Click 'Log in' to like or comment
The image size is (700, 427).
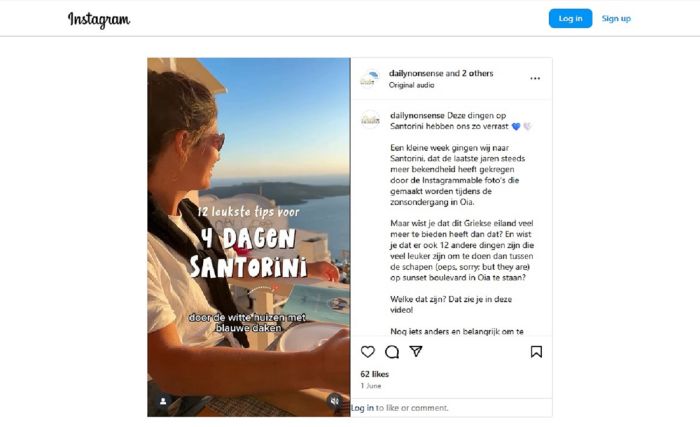tap(362, 408)
